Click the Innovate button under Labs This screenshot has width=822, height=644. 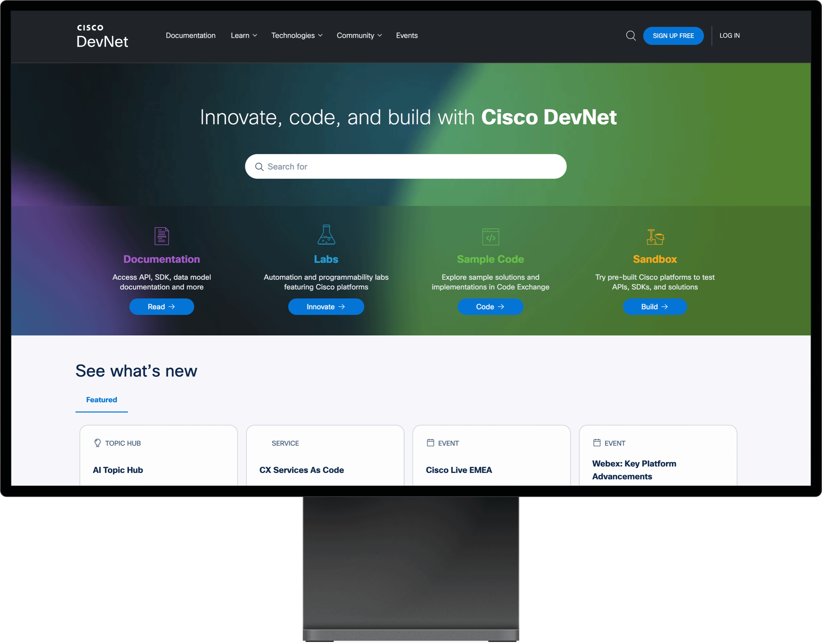click(x=326, y=307)
